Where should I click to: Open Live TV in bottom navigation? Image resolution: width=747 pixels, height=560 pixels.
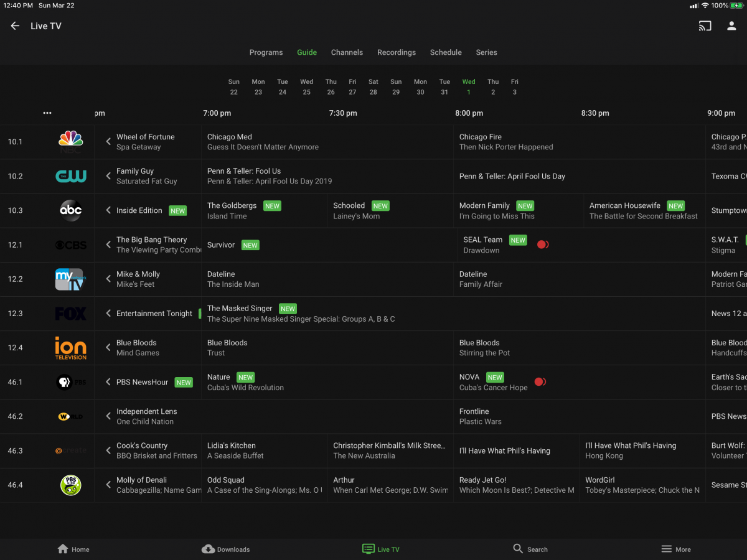pos(380,549)
